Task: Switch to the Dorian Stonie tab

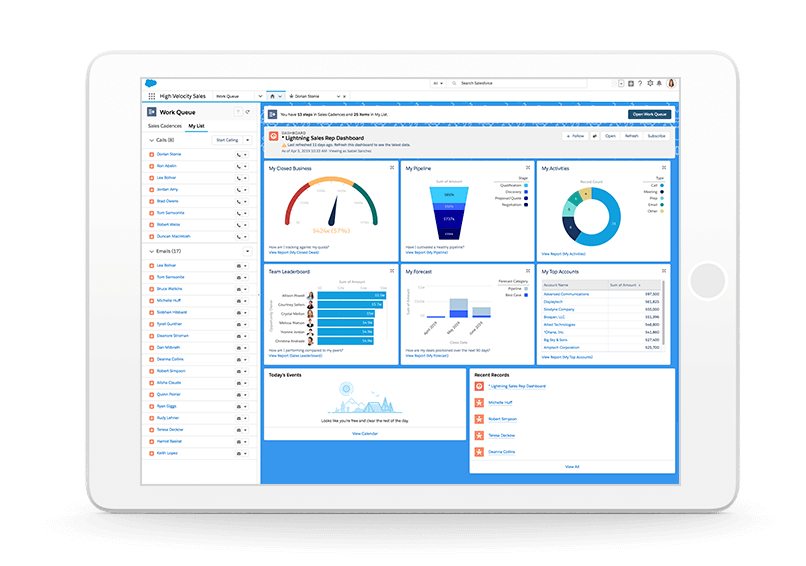Action: click(307, 96)
